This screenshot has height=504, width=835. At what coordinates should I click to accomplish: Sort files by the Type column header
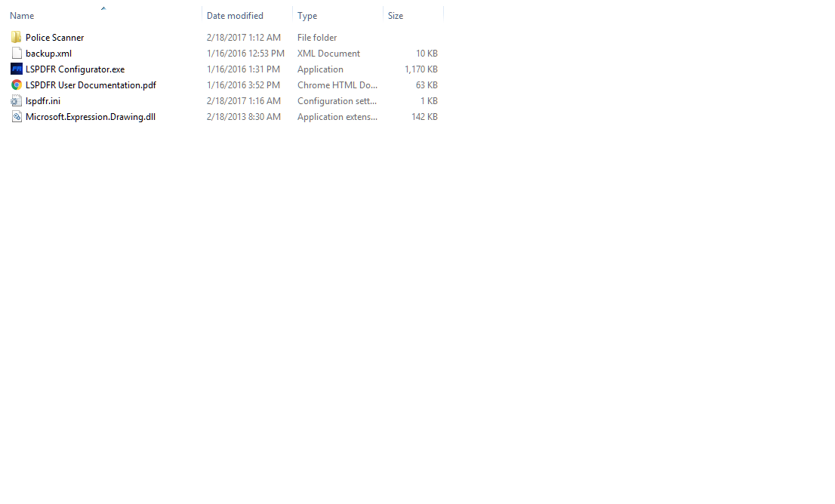point(307,16)
